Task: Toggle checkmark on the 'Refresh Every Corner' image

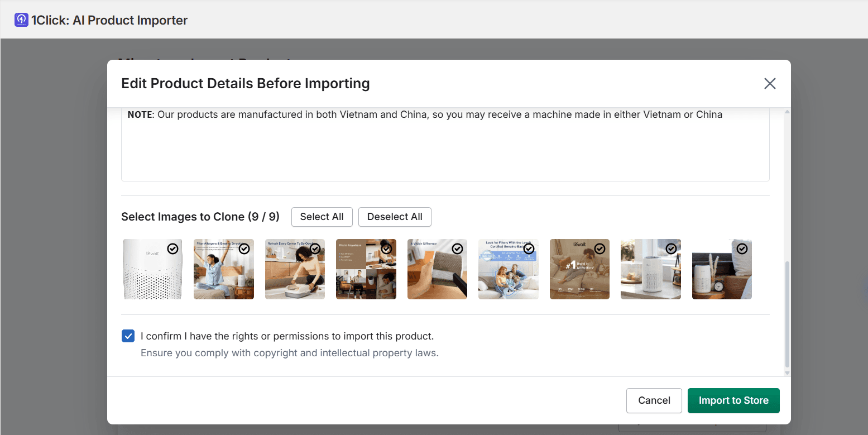Action: point(315,249)
